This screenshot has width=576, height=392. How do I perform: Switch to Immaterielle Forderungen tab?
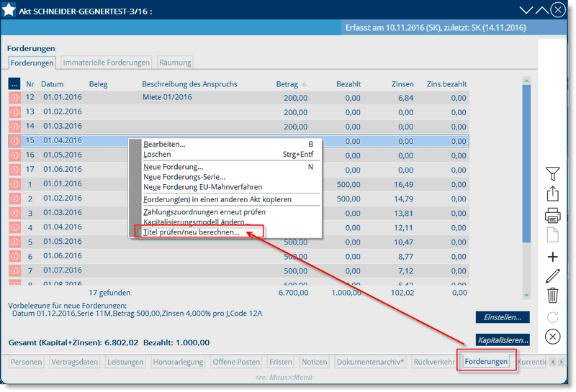coord(106,63)
